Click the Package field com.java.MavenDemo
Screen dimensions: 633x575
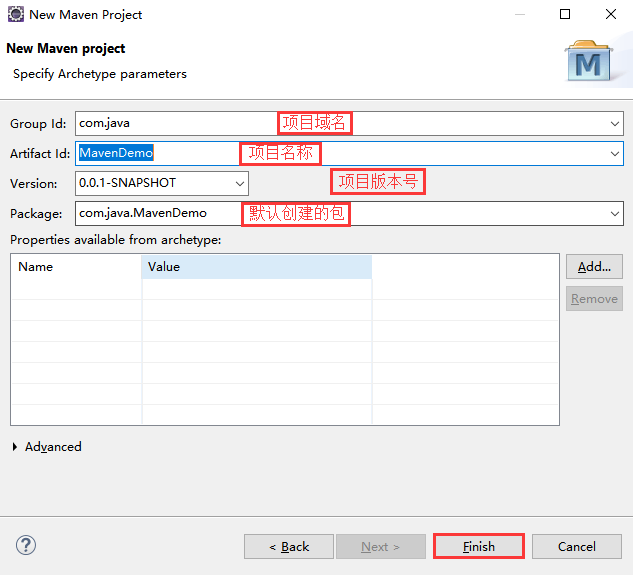click(349, 214)
